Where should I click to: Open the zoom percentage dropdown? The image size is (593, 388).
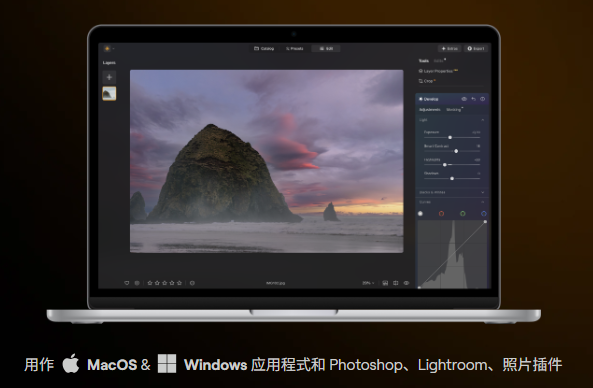368,283
